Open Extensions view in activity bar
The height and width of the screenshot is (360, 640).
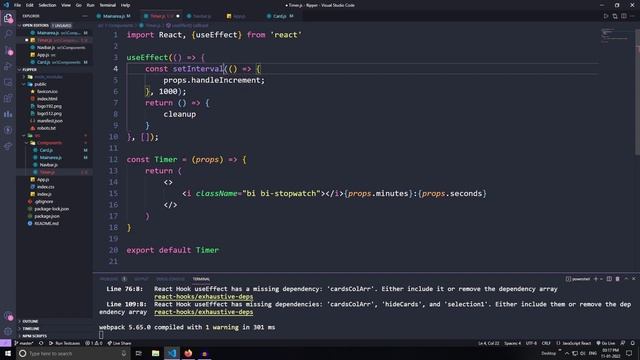click(x=8, y=98)
